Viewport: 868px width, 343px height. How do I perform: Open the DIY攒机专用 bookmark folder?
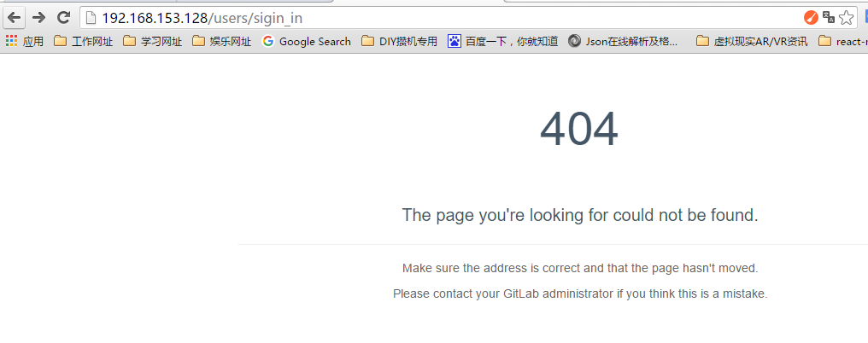[399, 41]
